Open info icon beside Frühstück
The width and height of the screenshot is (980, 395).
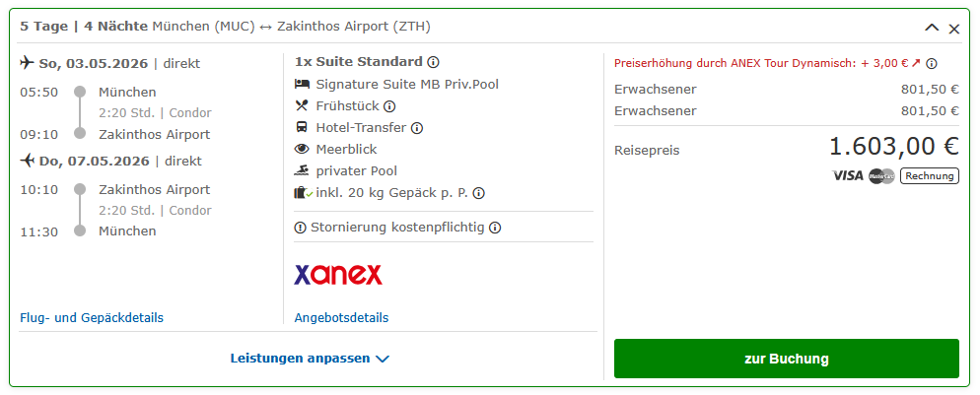coord(389,106)
